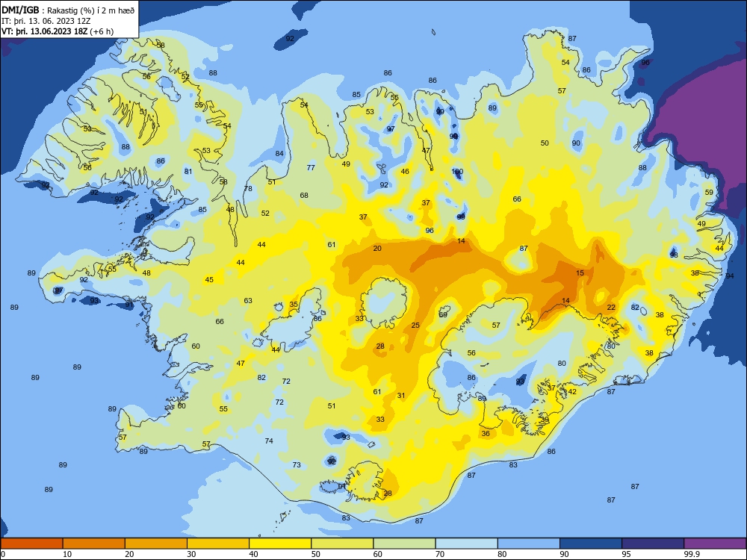Click the map value '45' in the west

click(209, 279)
